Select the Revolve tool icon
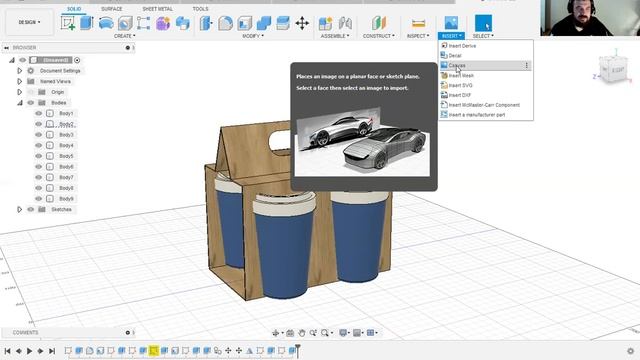Screen dimensions: 640x360 click(x=106, y=23)
